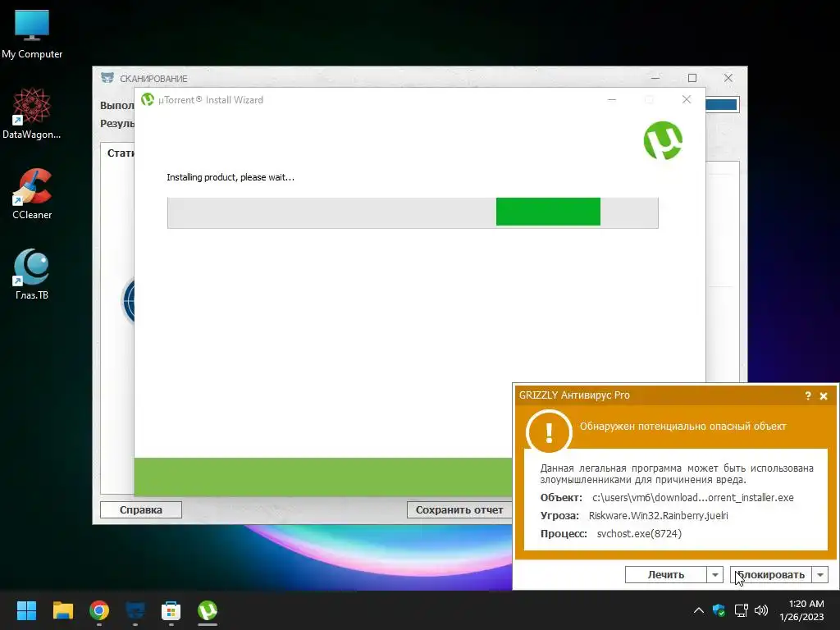Viewport: 840px width, 630px height.
Task: Open the My Computer desktop icon
Action: click(x=32, y=34)
